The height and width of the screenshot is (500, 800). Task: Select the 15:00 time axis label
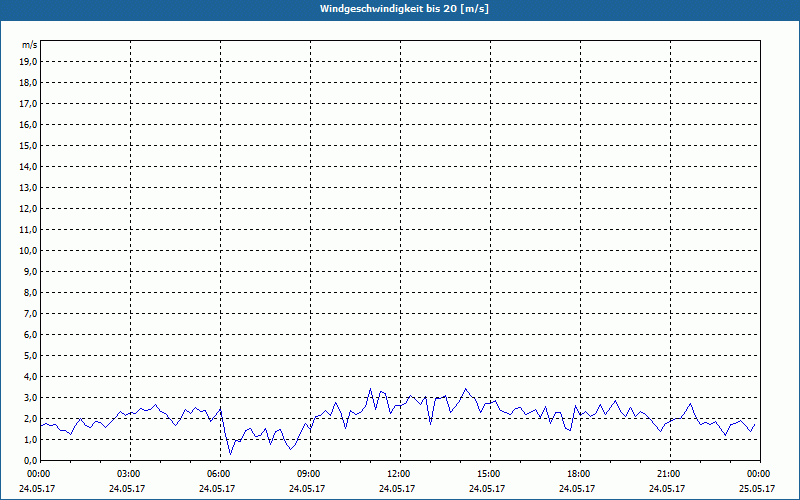489,474
